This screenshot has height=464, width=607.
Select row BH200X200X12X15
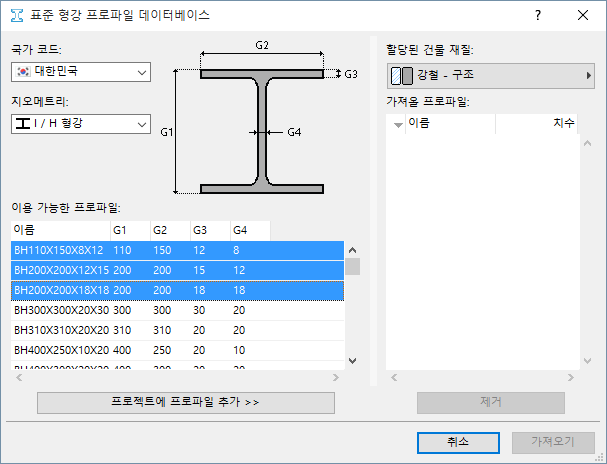177,271
